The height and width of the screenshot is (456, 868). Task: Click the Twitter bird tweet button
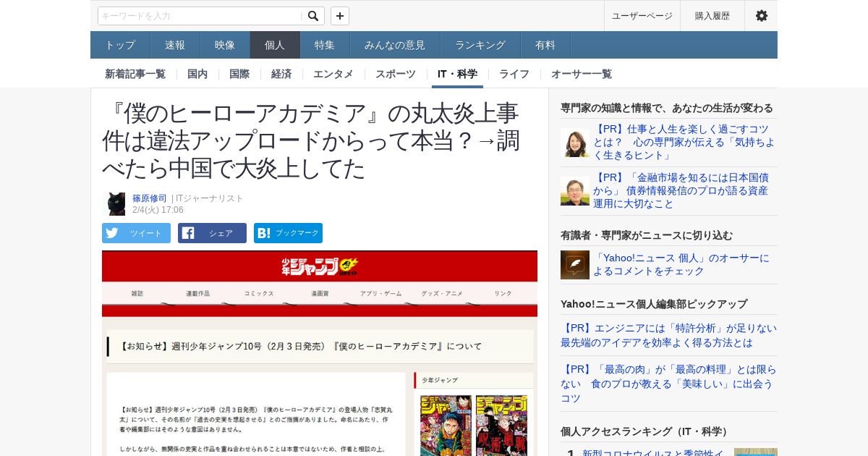pyautogui.click(x=136, y=233)
